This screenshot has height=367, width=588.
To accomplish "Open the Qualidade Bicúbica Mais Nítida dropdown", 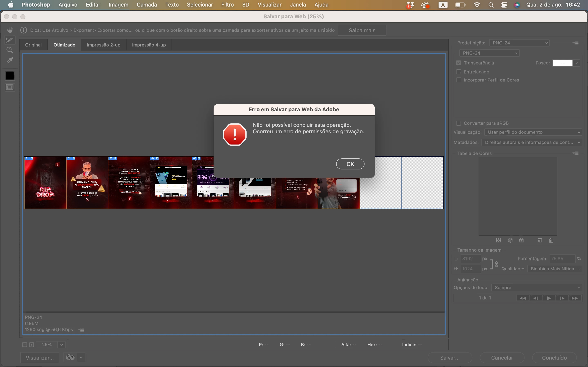I will click(555, 269).
